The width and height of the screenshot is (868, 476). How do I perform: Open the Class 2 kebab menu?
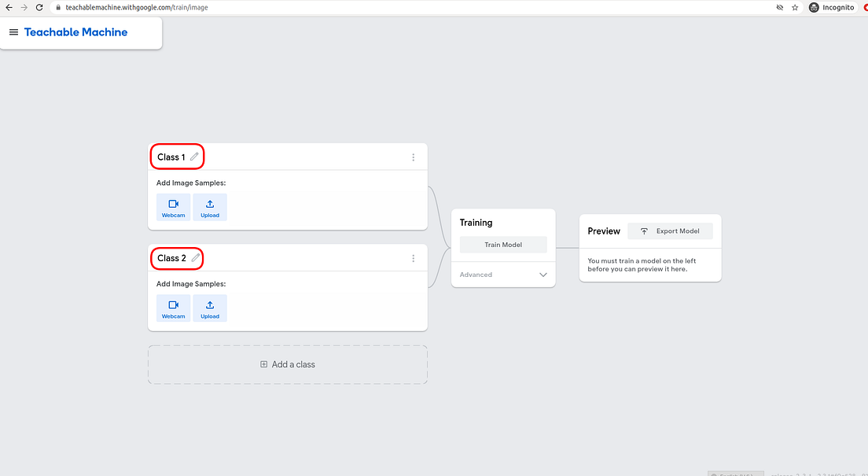click(414, 258)
